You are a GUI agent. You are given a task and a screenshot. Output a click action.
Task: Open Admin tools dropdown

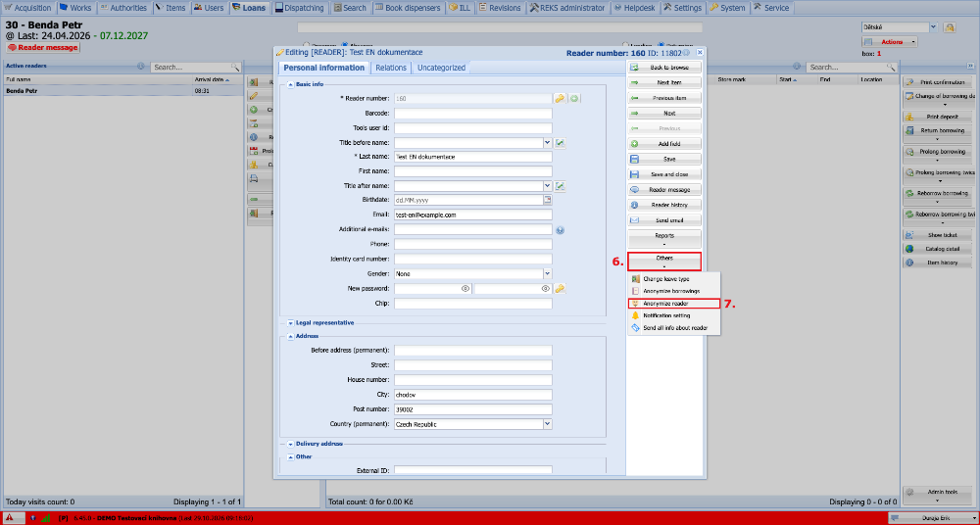coord(939,495)
